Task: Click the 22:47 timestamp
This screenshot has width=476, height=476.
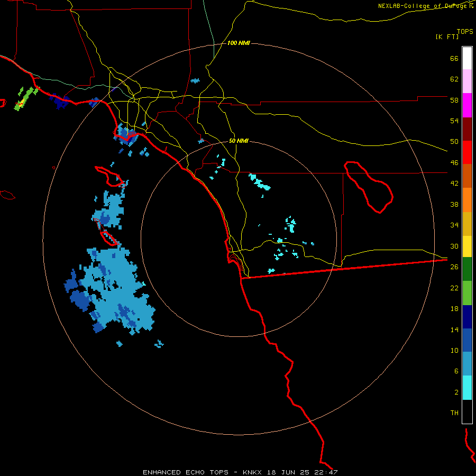Action: pos(326,472)
